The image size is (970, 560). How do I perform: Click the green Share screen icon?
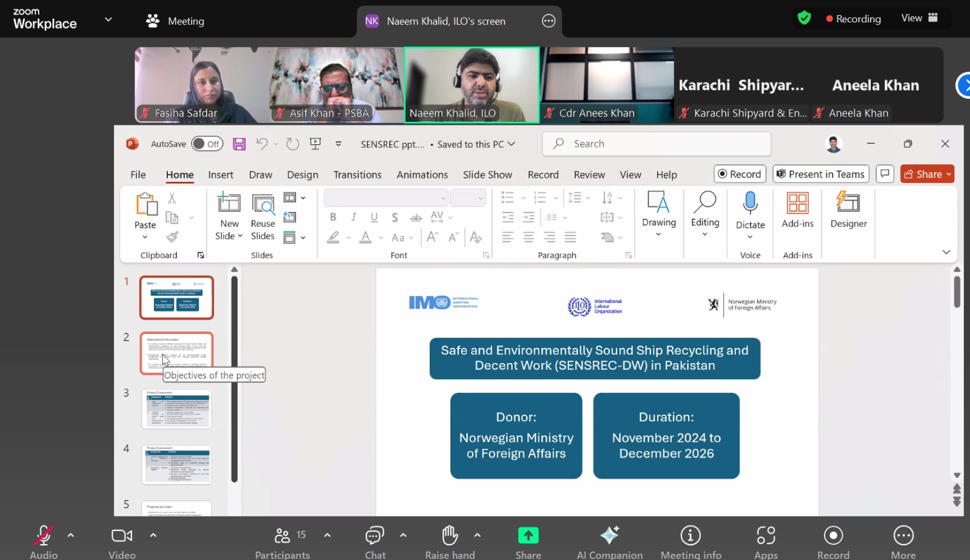(528, 536)
